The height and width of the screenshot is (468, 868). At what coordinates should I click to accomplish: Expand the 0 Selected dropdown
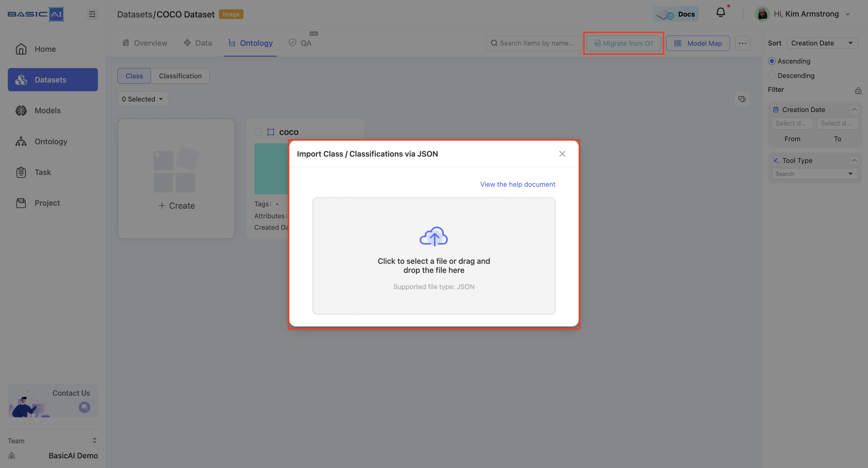(143, 99)
